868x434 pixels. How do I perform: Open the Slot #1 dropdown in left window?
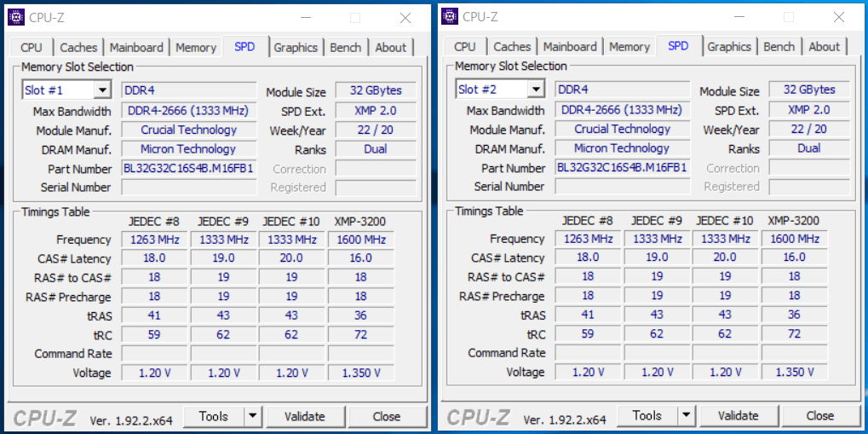click(102, 90)
